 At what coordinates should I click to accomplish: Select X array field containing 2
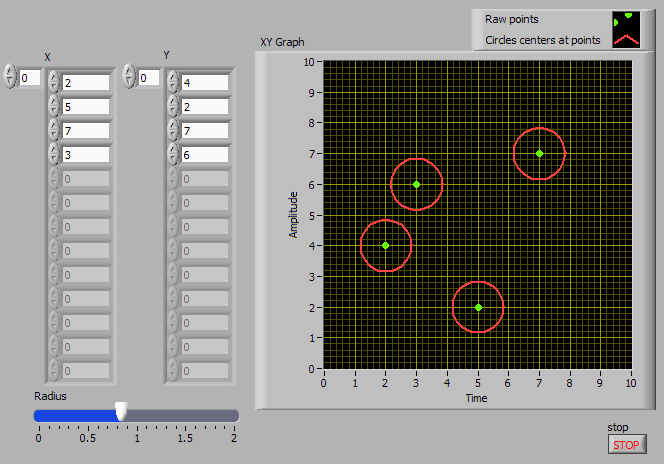[85, 83]
